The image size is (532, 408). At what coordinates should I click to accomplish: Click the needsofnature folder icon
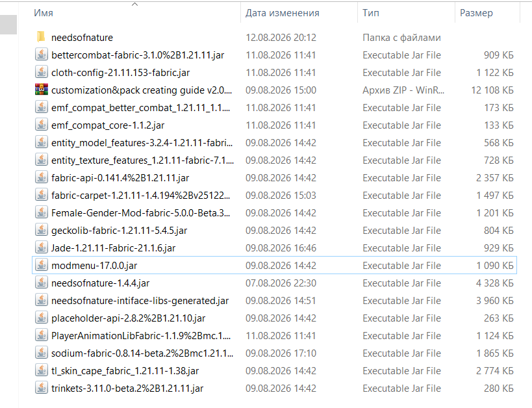[x=41, y=37]
